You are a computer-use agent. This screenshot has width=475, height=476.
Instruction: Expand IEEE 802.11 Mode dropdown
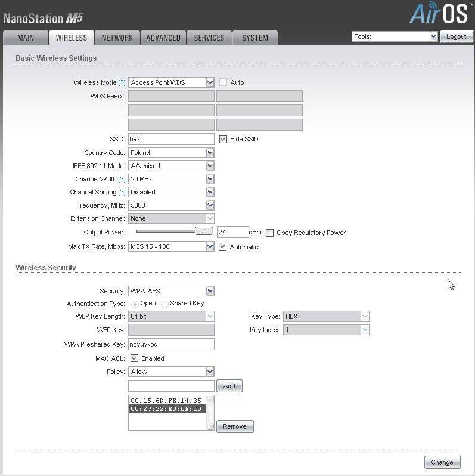click(171, 166)
